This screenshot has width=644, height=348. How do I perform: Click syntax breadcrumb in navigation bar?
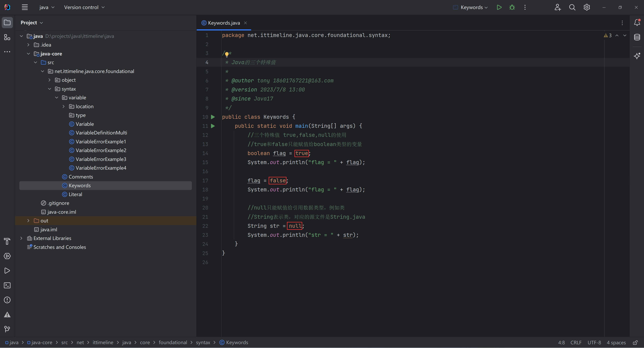[203, 342]
